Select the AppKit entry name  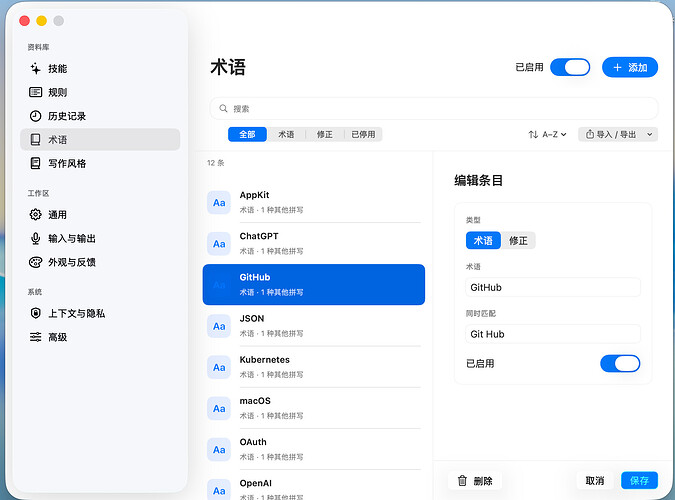254,195
